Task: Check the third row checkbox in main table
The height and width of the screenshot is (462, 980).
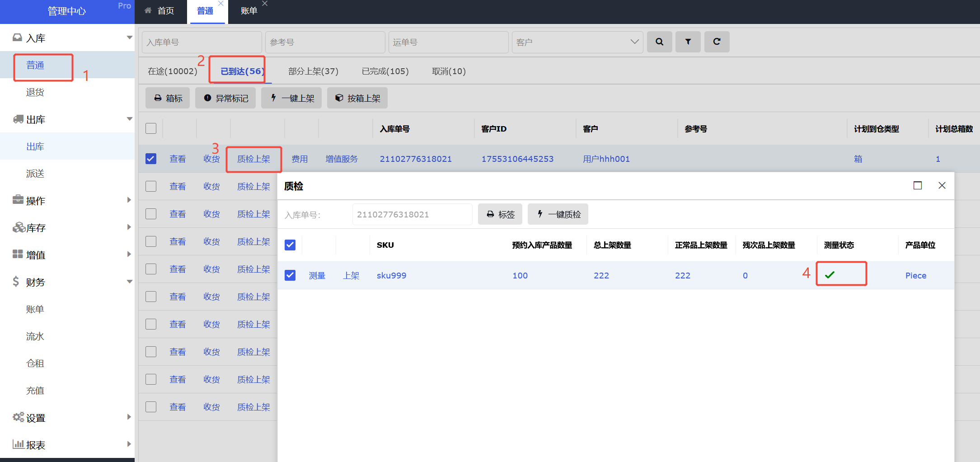Action: click(151, 214)
